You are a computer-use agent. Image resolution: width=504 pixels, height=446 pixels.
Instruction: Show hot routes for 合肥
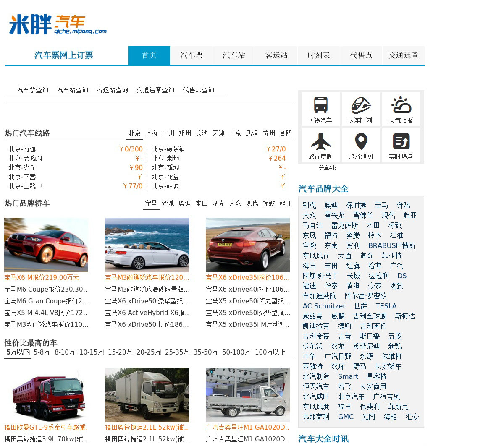286,133
